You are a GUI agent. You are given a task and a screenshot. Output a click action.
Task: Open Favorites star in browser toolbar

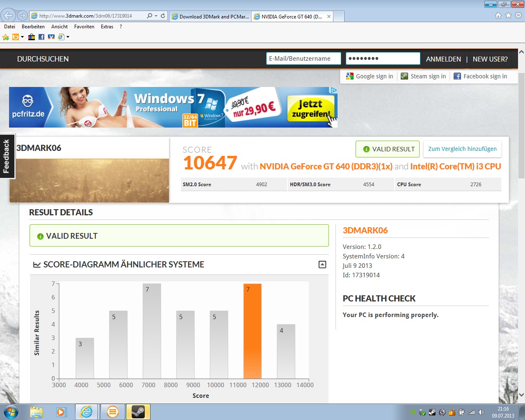tap(508, 16)
